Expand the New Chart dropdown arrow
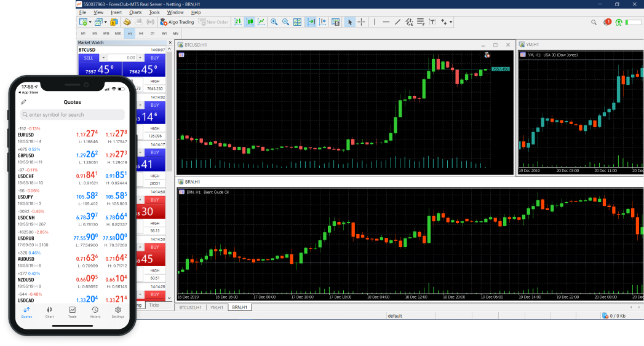This screenshot has height=346, width=644. pyautogui.click(x=90, y=22)
